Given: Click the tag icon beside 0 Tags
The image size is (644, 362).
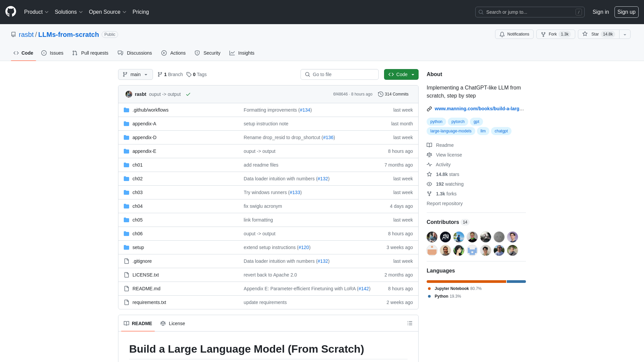Looking at the screenshot, I should pos(189,74).
